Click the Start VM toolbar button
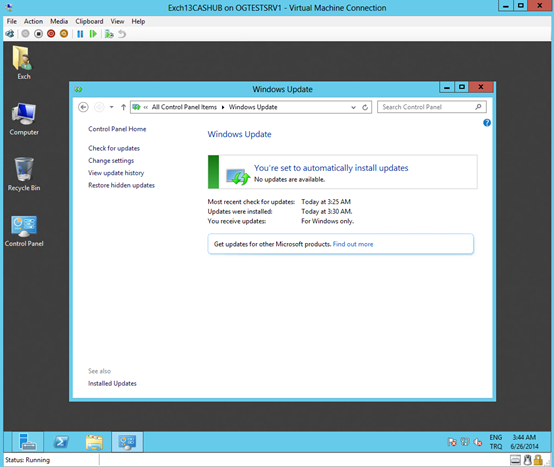Viewport: 554px width, 467px height. 25,34
